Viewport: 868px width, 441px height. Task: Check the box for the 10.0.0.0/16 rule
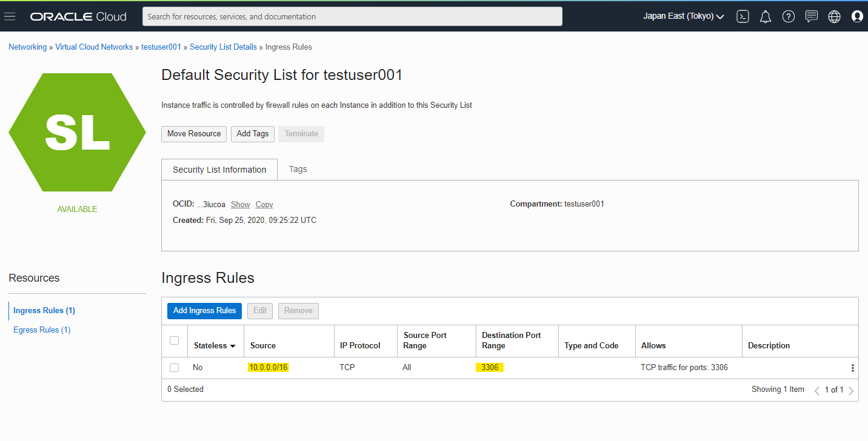point(175,368)
